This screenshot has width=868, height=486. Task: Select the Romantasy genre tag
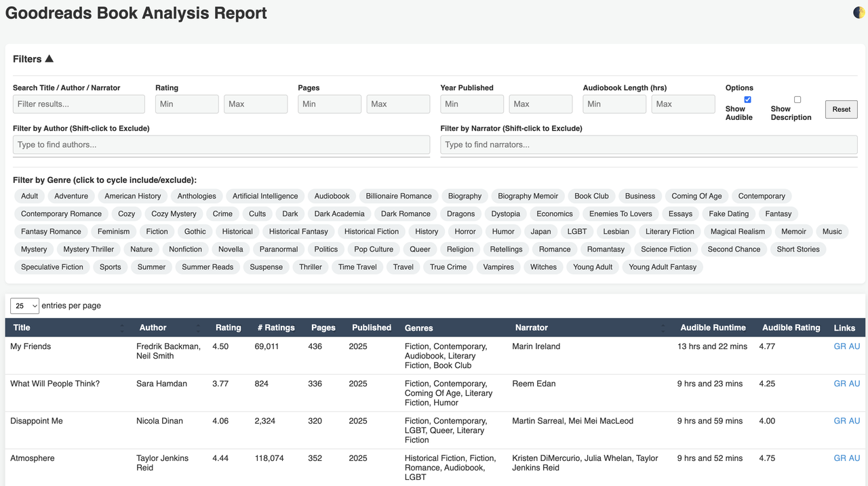coord(606,249)
